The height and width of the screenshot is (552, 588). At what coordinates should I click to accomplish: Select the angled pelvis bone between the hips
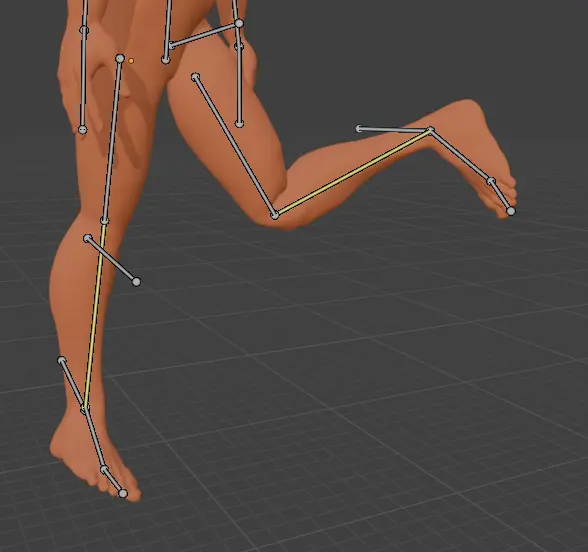[204, 34]
